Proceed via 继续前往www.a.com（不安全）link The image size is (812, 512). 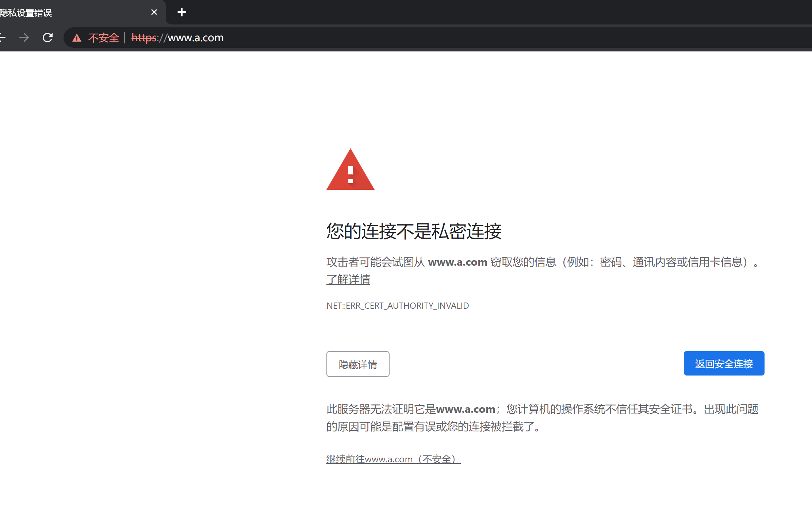[x=393, y=459]
